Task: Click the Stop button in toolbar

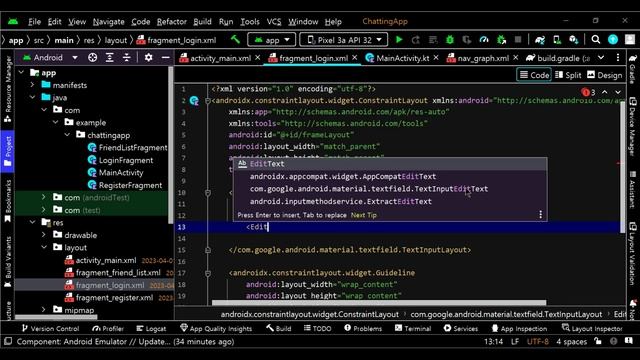Action: tap(518, 40)
